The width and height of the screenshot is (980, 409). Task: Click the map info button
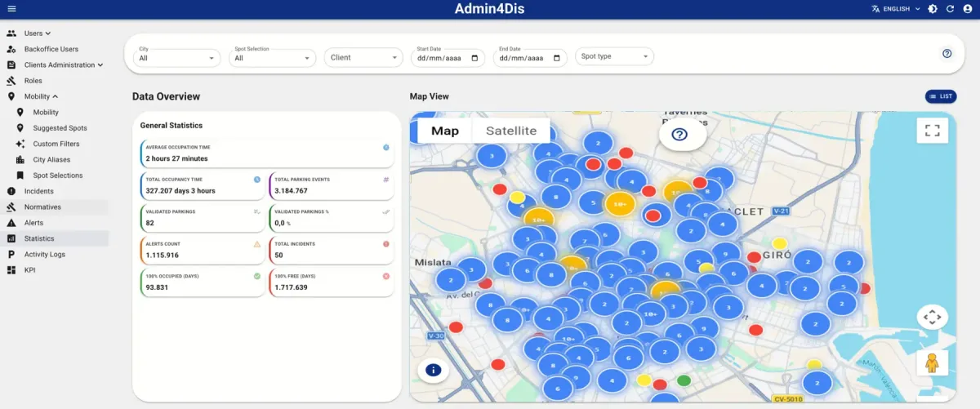tap(434, 370)
